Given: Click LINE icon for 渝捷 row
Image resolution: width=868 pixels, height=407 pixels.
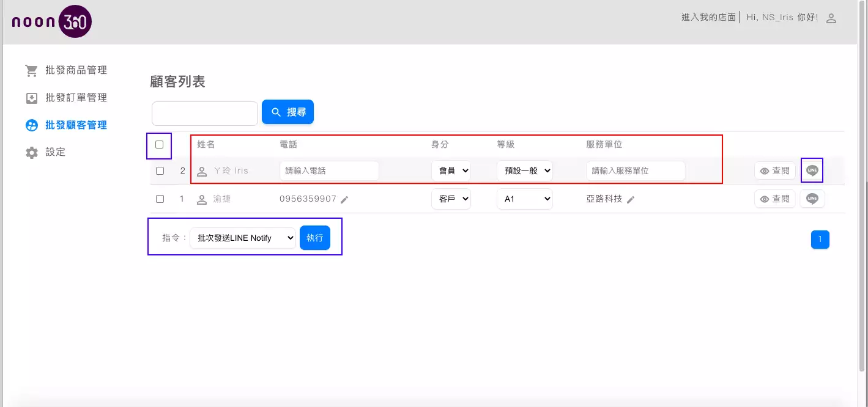Looking at the screenshot, I should (x=812, y=199).
